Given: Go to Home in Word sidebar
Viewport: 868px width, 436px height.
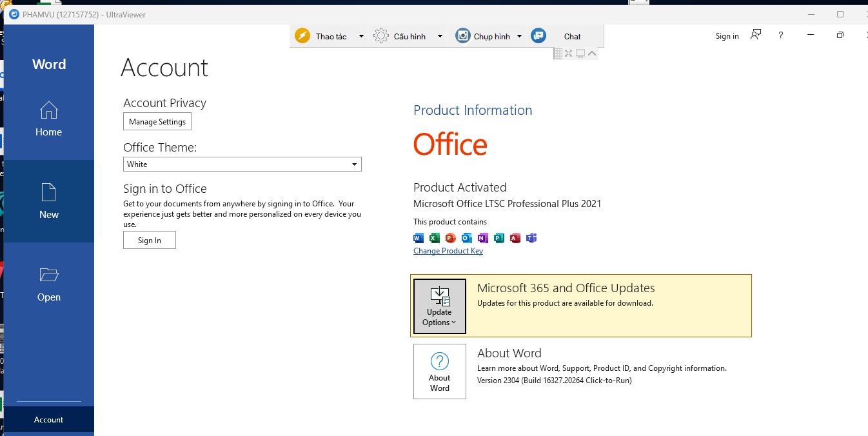Looking at the screenshot, I should 49,119.
